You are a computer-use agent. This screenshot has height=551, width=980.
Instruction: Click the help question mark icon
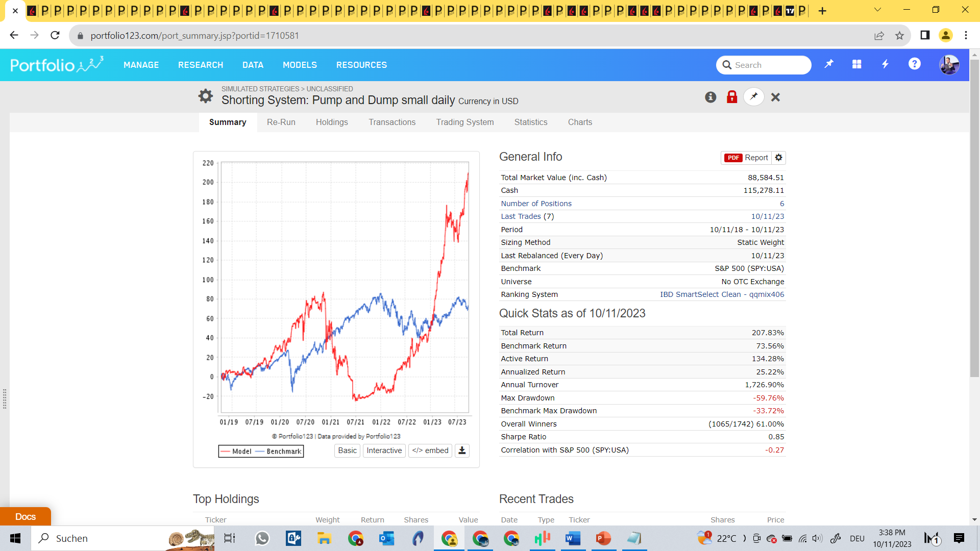(x=914, y=64)
